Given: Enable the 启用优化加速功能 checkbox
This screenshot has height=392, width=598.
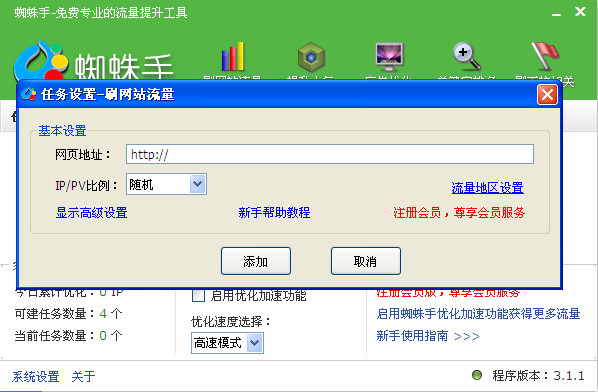Looking at the screenshot, I should 198,296.
